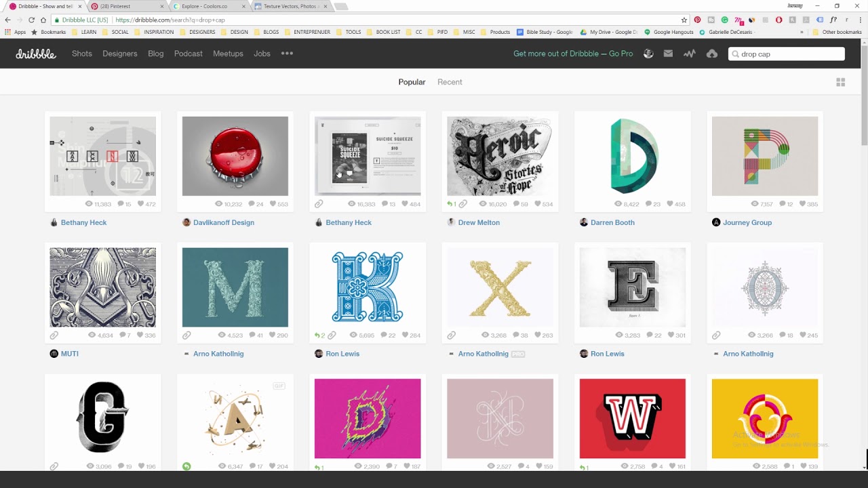The height and width of the screenshot is (488, 868).
Task: Reload the page in Chrome
Action: click(31, 20)
